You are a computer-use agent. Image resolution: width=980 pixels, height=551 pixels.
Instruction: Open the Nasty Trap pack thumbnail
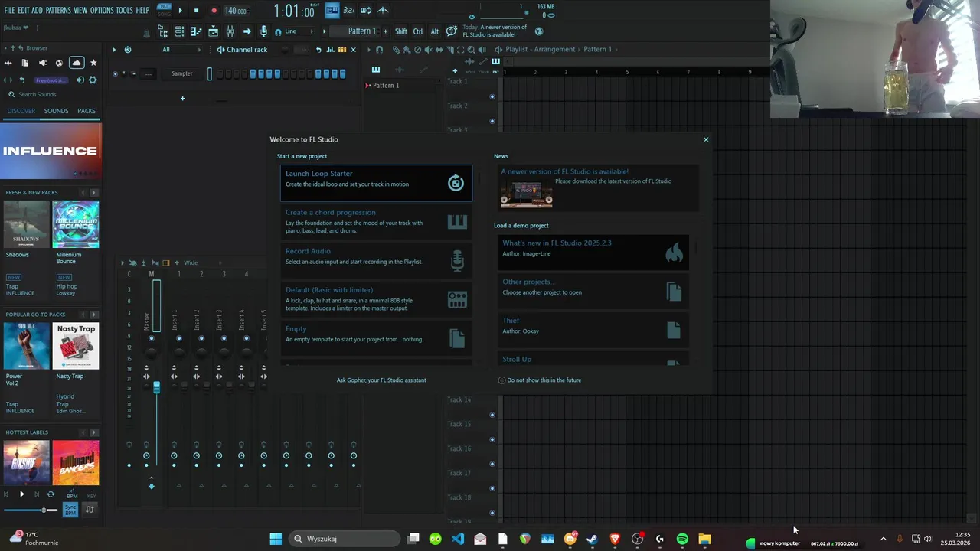(76, 346)
